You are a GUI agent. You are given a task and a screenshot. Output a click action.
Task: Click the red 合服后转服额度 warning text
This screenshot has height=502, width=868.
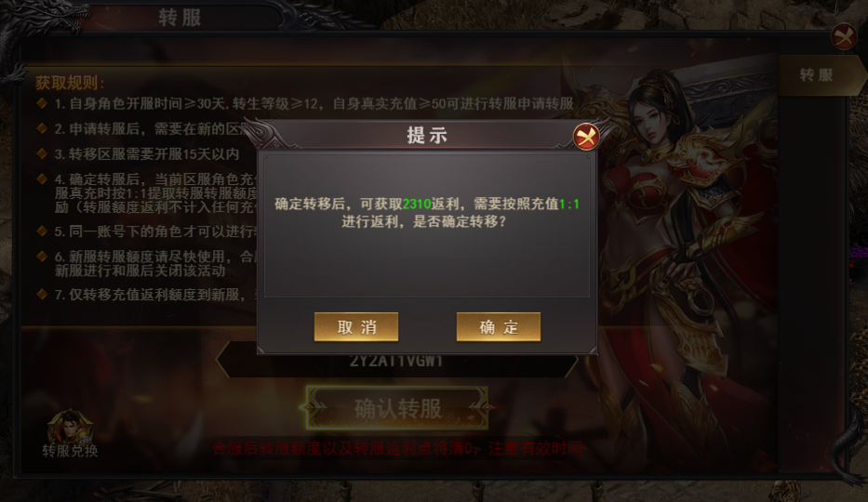pos(397,448)
